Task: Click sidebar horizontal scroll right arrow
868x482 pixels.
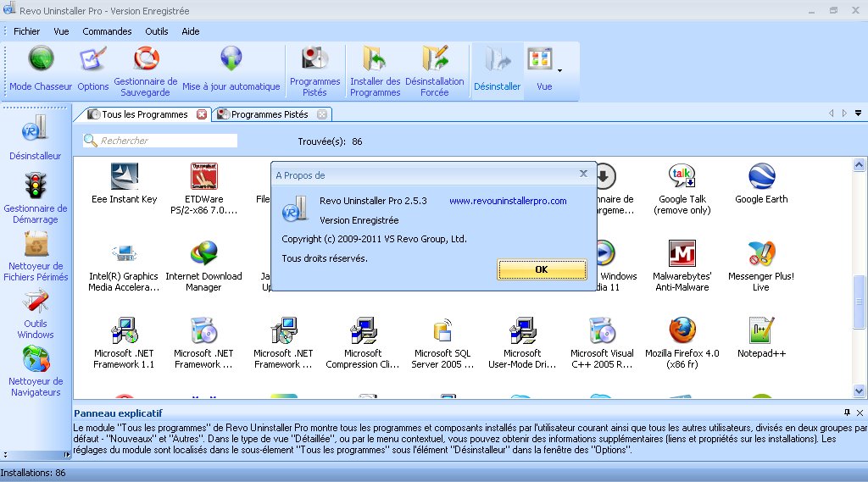Action: tap(66, 455)
